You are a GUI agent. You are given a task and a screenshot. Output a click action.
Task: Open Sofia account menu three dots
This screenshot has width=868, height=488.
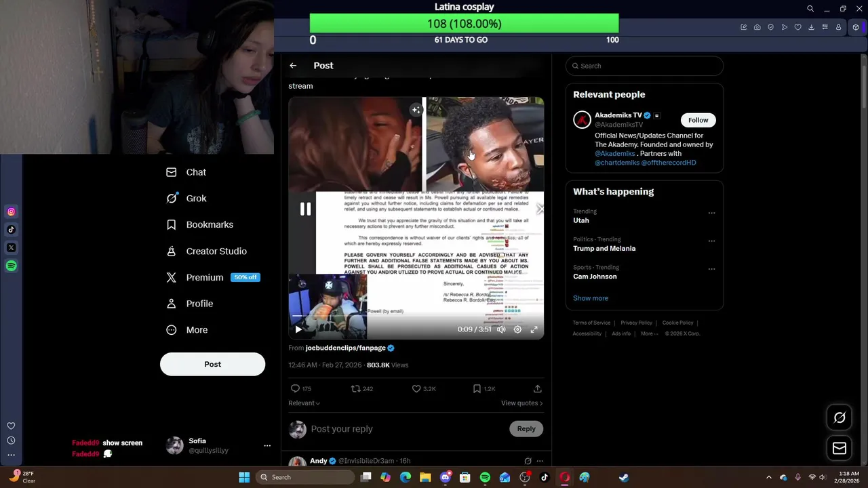[267, 446]
